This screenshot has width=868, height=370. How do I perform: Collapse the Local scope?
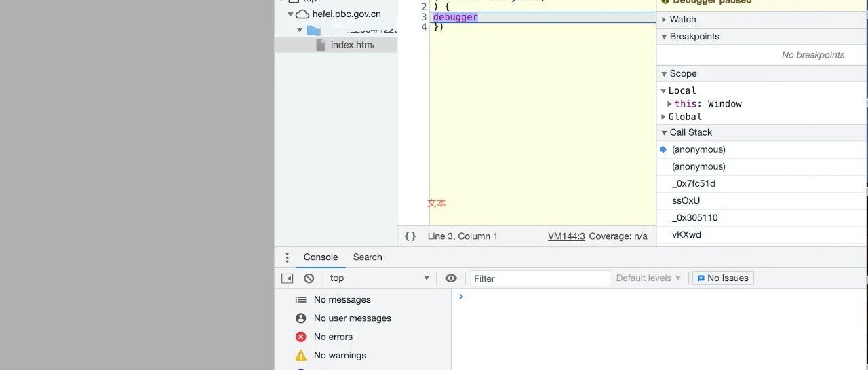[x=664, y=91]
